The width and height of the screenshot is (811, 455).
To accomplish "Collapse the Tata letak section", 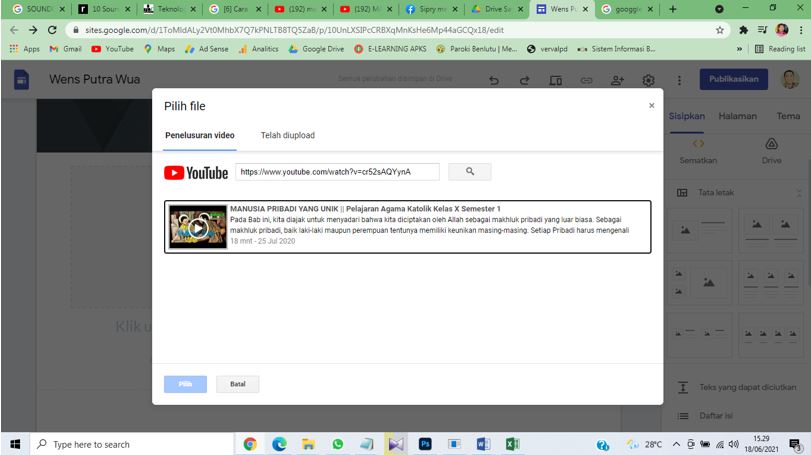I will [798, 192].
